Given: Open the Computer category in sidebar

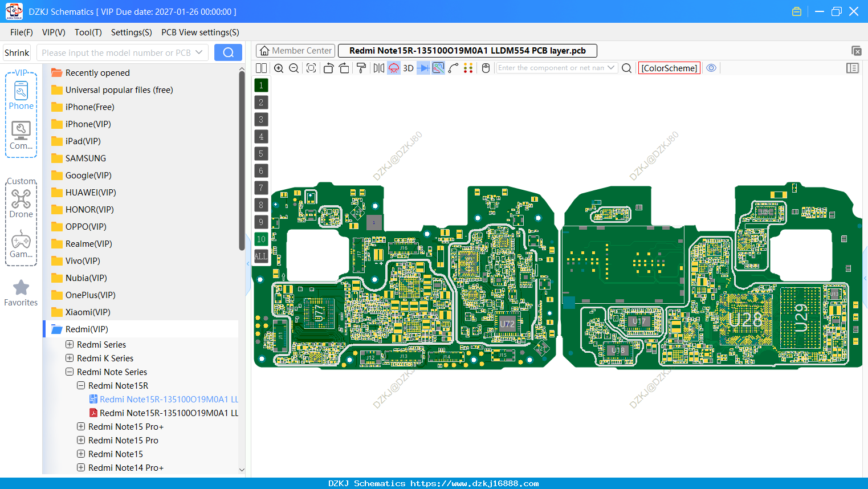Looking at the screenshot, I should point(21,136).
